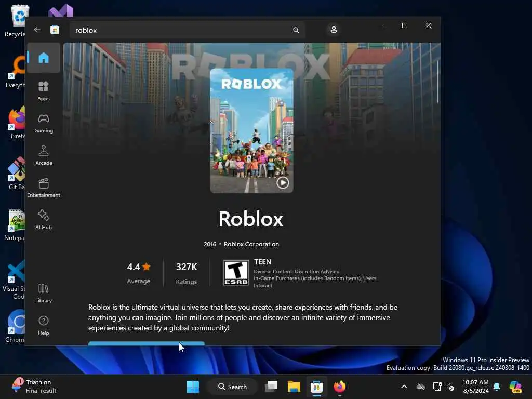The image size is (532, 399).
Task: Open the Help section
Action: point(44,326)
